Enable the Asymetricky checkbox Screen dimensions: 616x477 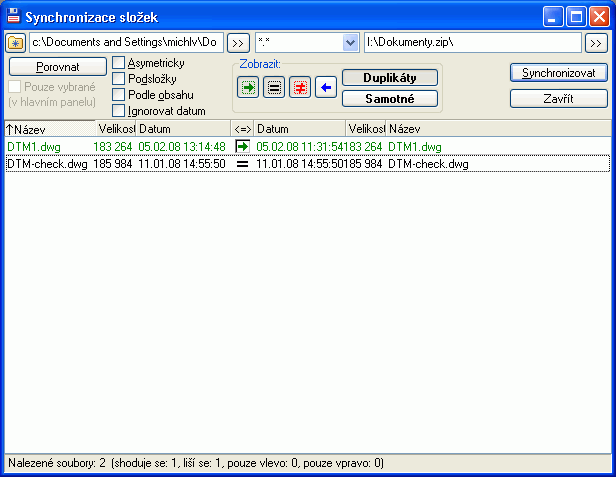(118, 63)
